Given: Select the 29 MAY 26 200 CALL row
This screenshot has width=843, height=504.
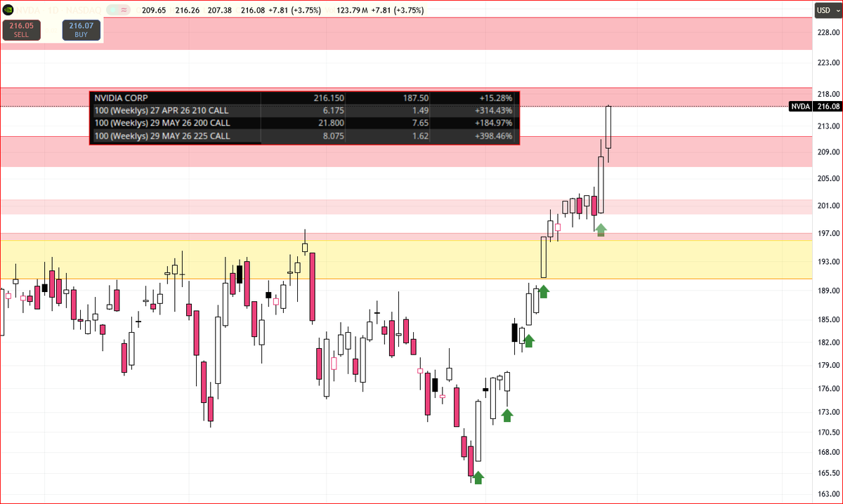Looking at the screenshot, I should [305, 124].
